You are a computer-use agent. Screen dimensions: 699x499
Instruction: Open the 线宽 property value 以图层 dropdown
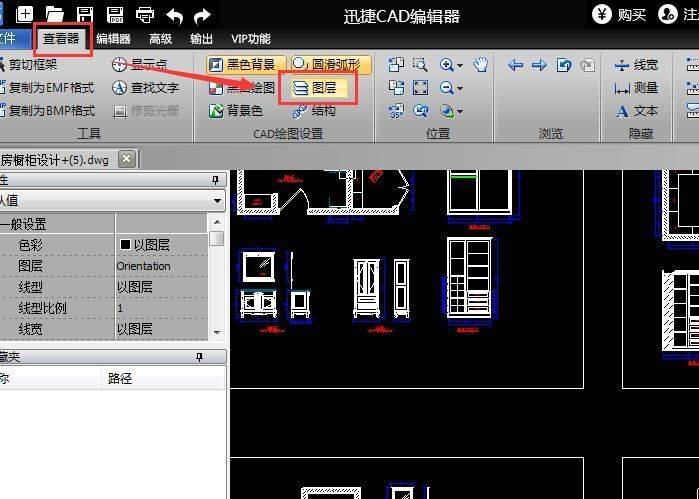point(161,329)
